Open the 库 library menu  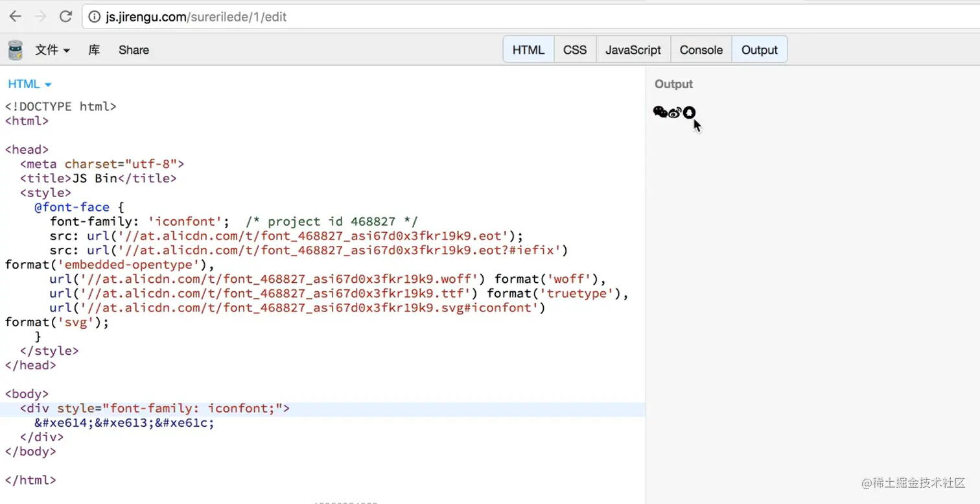point(94,50)
